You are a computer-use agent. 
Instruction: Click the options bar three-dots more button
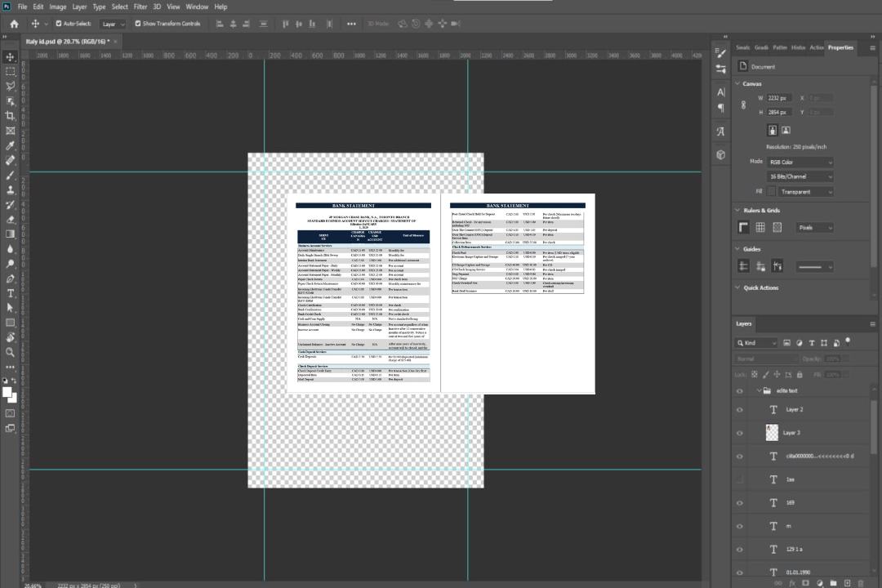tap(351, 24)
